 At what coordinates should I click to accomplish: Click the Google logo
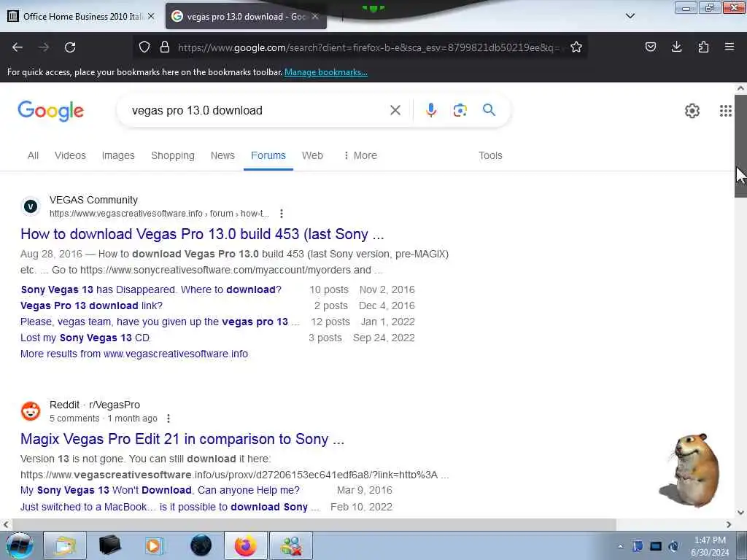click(50, 111)
